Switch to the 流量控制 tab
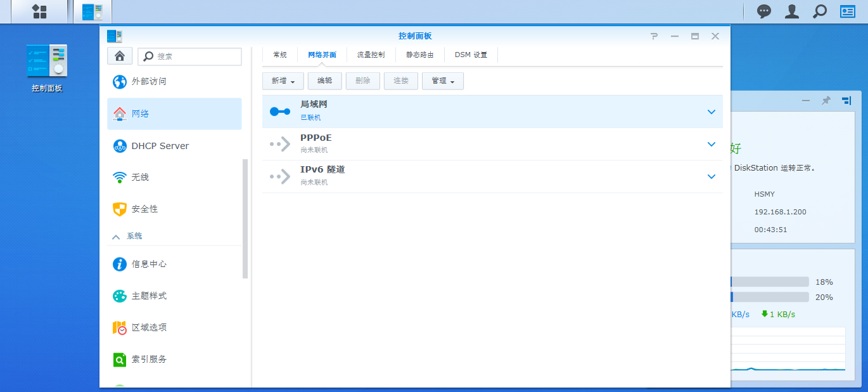The width and height of the screenshot is (868, 392). coord(371,55)
